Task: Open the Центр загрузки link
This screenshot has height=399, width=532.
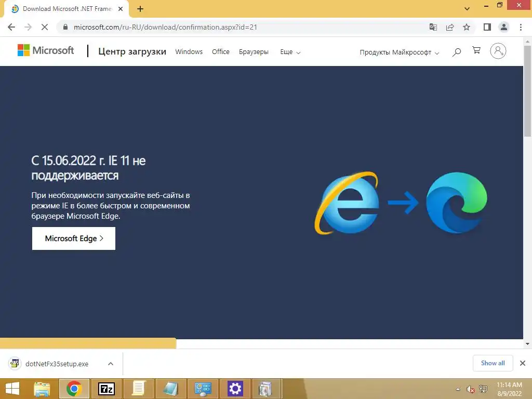Action: pyautogui.click(x=132, y=51)
